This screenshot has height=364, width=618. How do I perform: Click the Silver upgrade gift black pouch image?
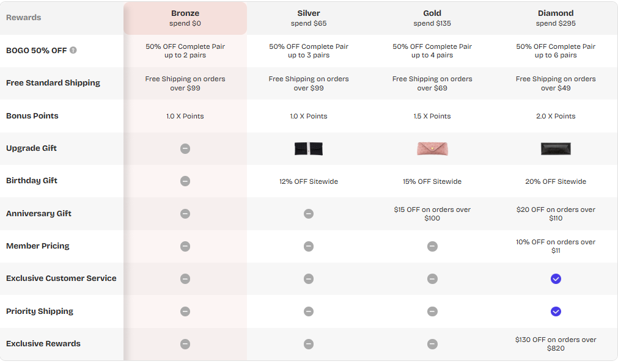(308, 148)
